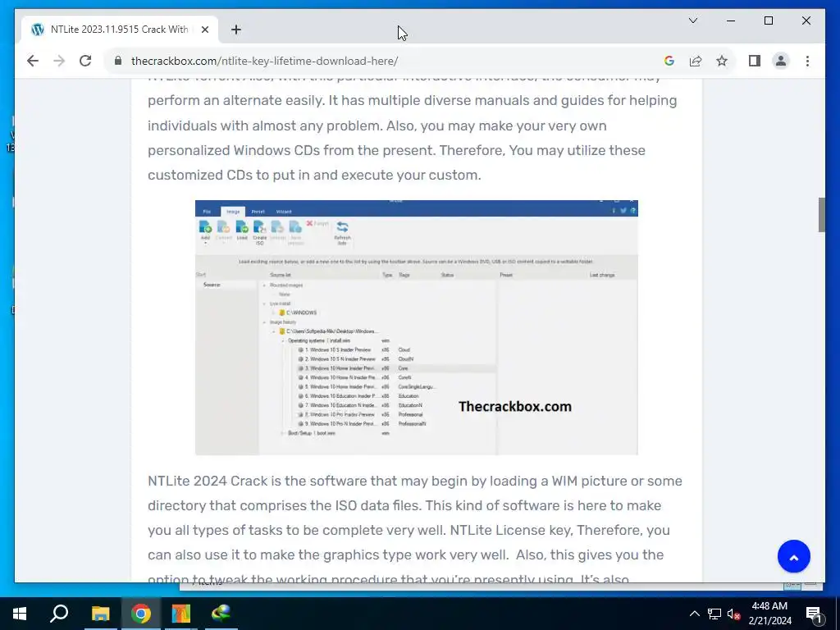Open the orange app in taskbar
The height and width of the screenshot is (630, 840).
[180, 614]
